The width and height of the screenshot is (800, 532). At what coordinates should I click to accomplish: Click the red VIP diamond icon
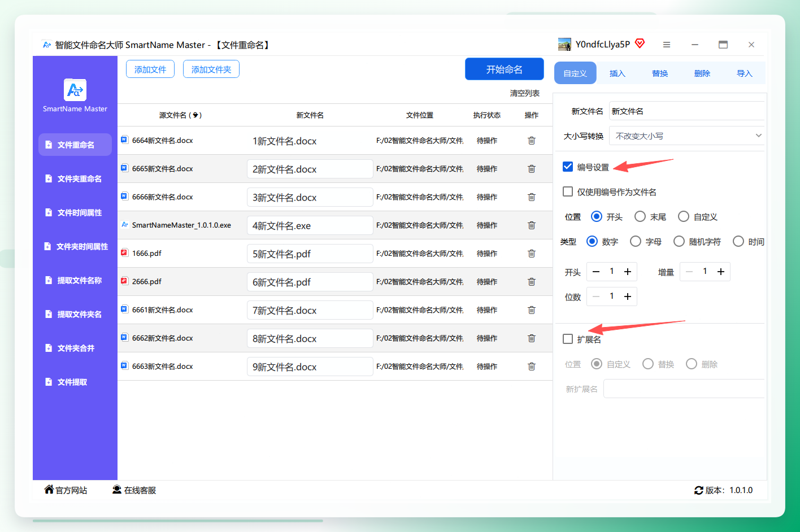pos(640,43)
